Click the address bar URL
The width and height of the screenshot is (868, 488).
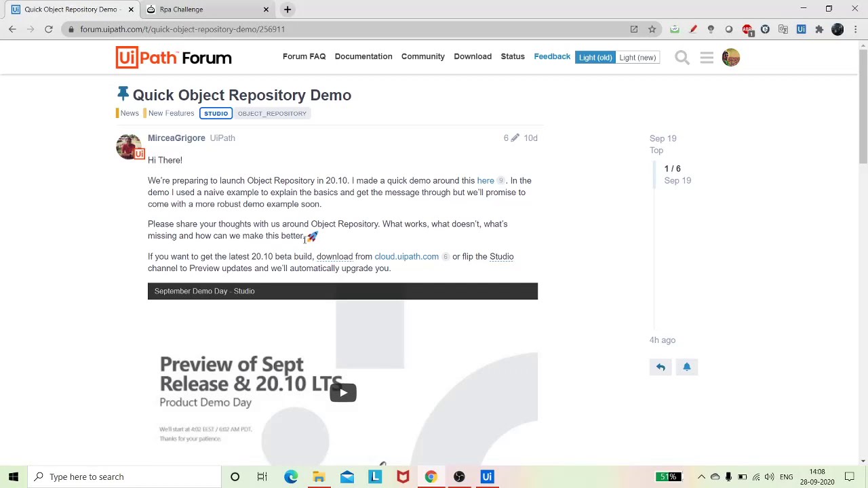tap(182, 29)
